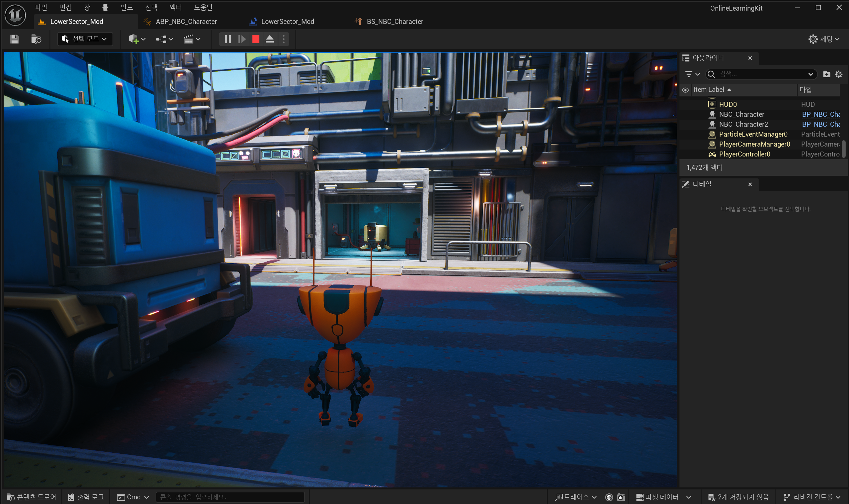Image resolution: width=849 pixels, height=504 pixels.
Task: Click the BP_NBC_Cha link for NBC_Character2
Action: pos(820,124)
